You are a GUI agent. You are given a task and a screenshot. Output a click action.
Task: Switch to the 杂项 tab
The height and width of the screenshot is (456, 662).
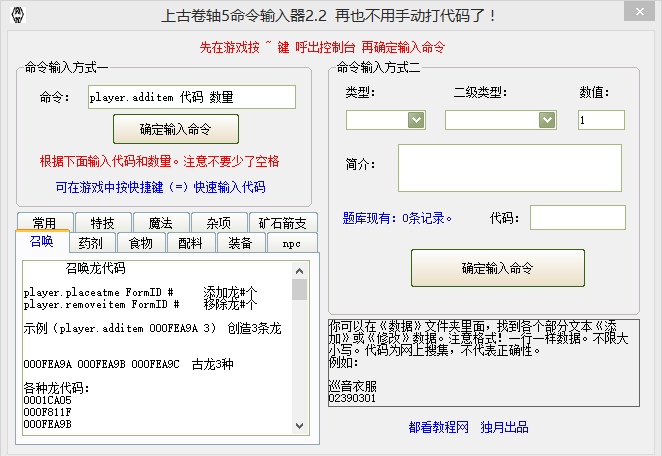tap(219, 222)
